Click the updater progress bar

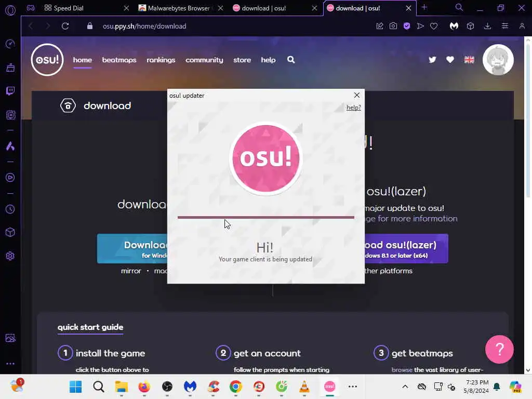click(x=265, y=217)
